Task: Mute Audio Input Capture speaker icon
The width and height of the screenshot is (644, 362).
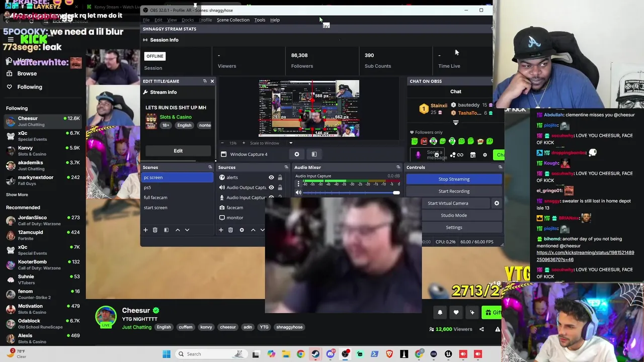Action: tap(298, 193)
